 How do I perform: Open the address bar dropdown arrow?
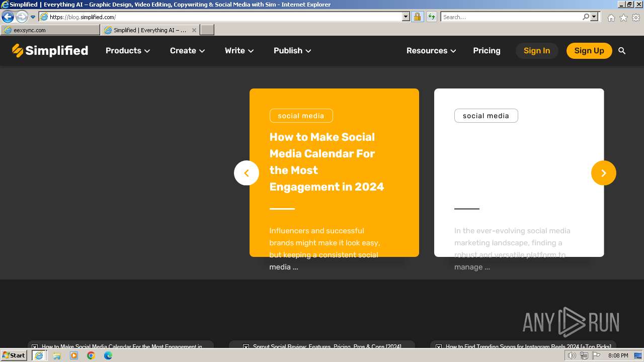click(x=406, y=17)
